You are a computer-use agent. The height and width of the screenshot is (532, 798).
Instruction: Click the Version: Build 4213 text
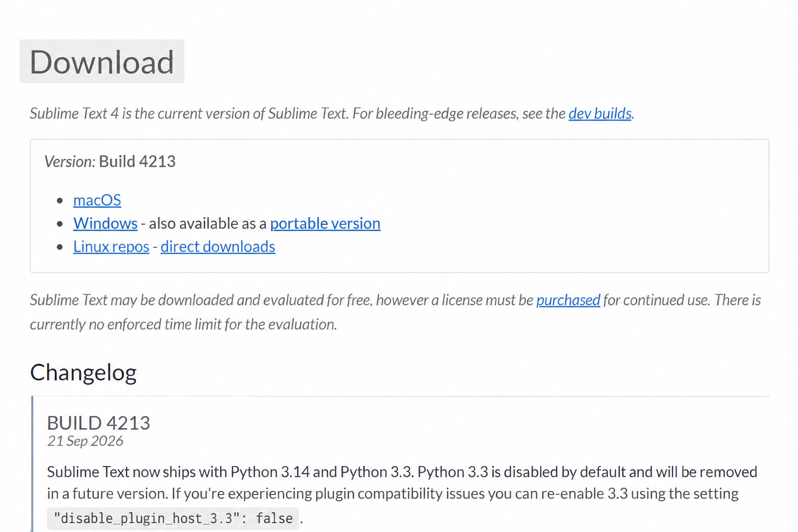[110, 162]
